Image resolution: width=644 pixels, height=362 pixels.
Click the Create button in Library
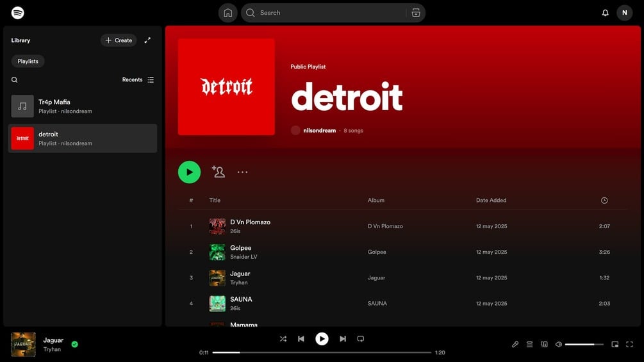point(119,40)
